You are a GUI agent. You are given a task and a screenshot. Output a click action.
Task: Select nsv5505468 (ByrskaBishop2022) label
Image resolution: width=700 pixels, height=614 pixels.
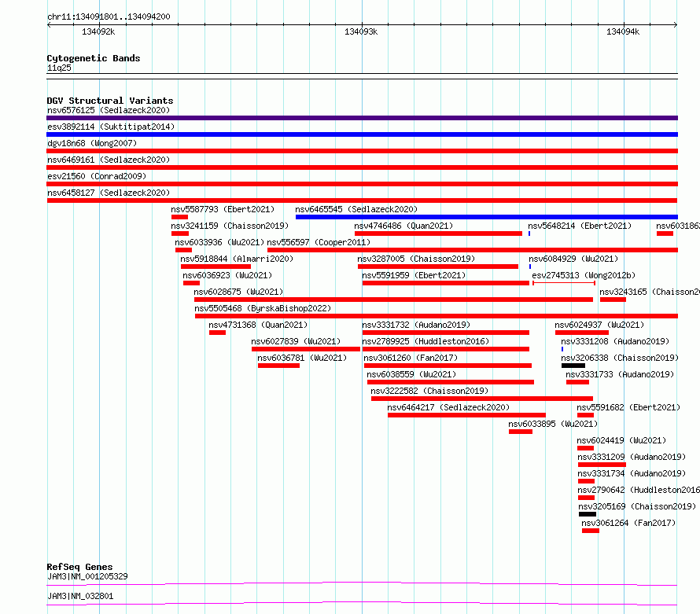coord(263,308)
